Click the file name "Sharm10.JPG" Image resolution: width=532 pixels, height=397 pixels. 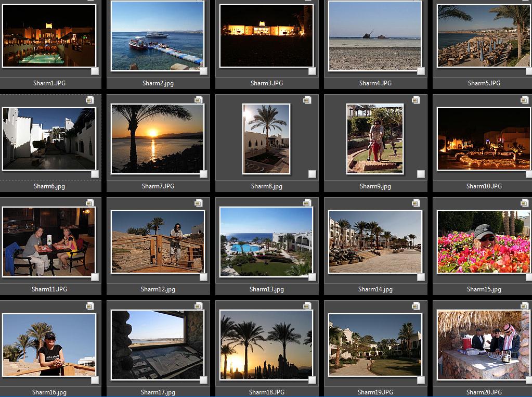click(484, 186)
